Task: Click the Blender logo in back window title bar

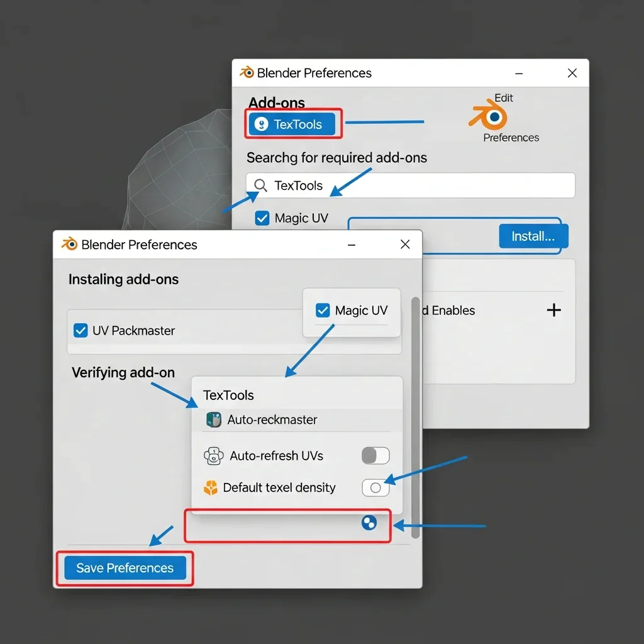Action: coord(247,73)
